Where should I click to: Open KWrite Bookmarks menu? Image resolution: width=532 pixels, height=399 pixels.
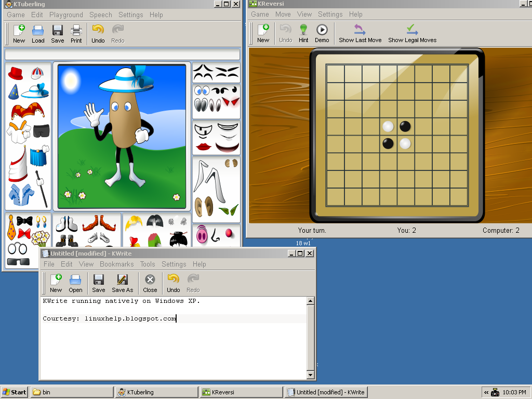[x=117, y=264]
